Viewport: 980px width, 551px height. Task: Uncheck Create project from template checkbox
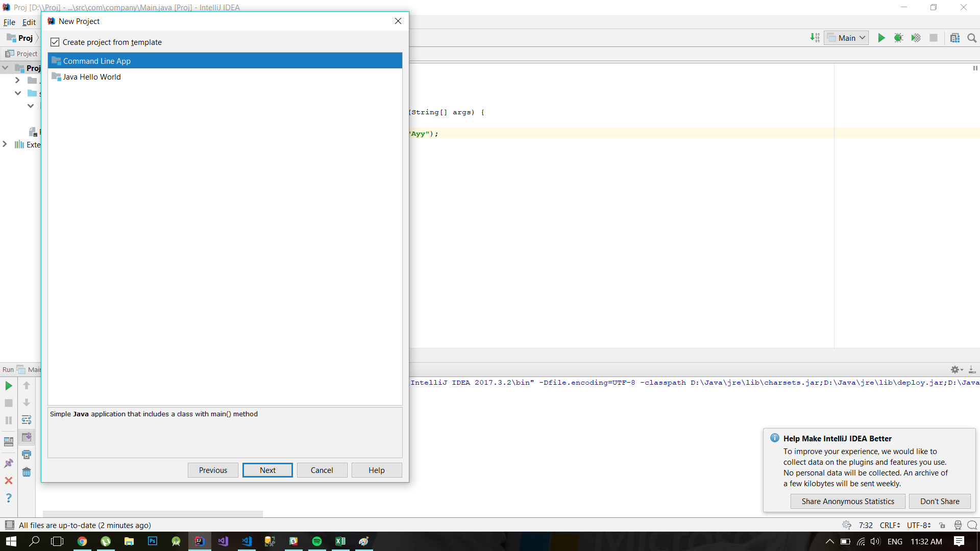(55, 42)
